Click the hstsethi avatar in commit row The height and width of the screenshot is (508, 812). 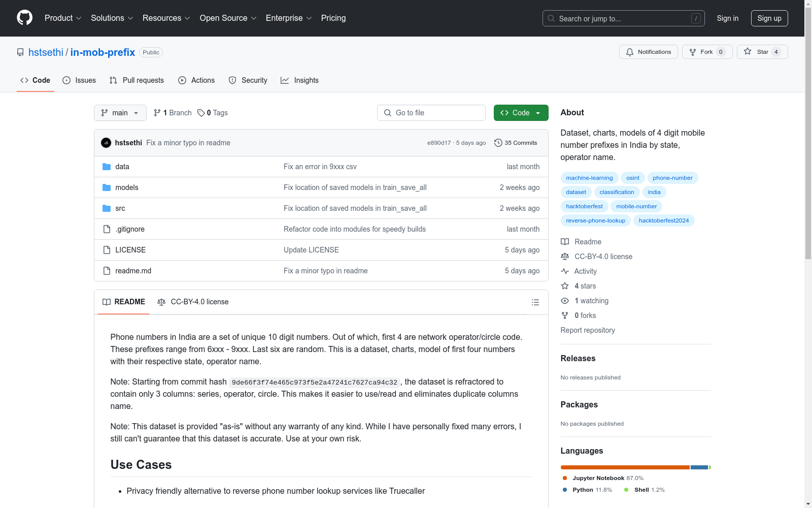tap(106, 143)
